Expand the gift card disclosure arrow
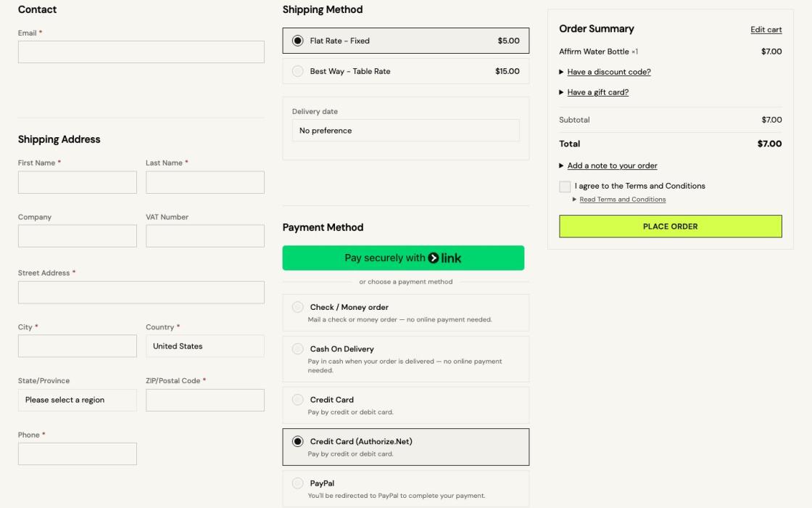The image size is (812, 508). [x=561, y=92]
